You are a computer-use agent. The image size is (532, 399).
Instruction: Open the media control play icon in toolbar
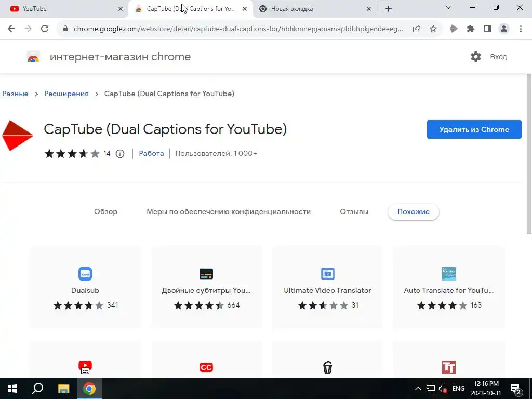coord(454,29)
